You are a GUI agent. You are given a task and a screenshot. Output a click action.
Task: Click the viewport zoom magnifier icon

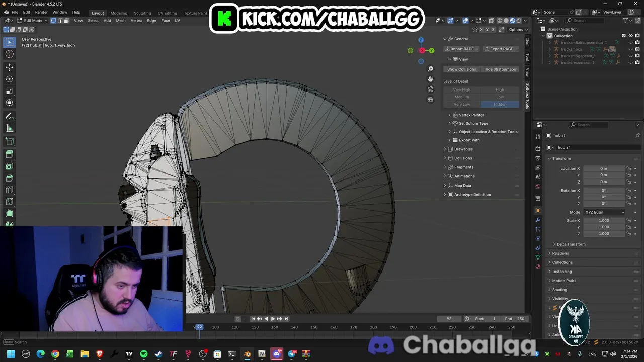430,69
